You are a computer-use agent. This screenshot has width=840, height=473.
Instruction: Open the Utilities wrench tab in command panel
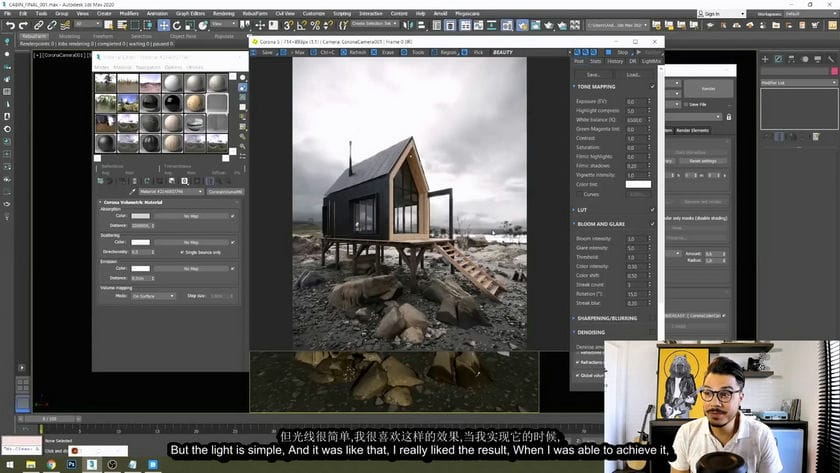click(x=831, y=59)
